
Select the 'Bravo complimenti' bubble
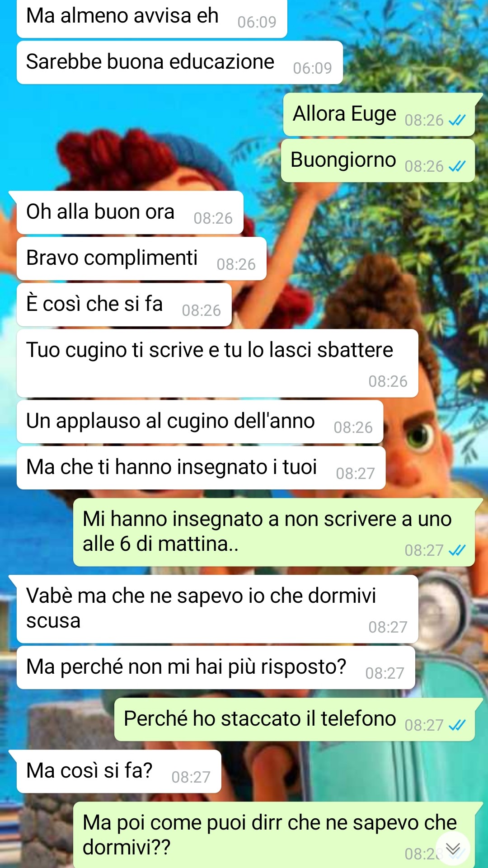click(141, 258)
